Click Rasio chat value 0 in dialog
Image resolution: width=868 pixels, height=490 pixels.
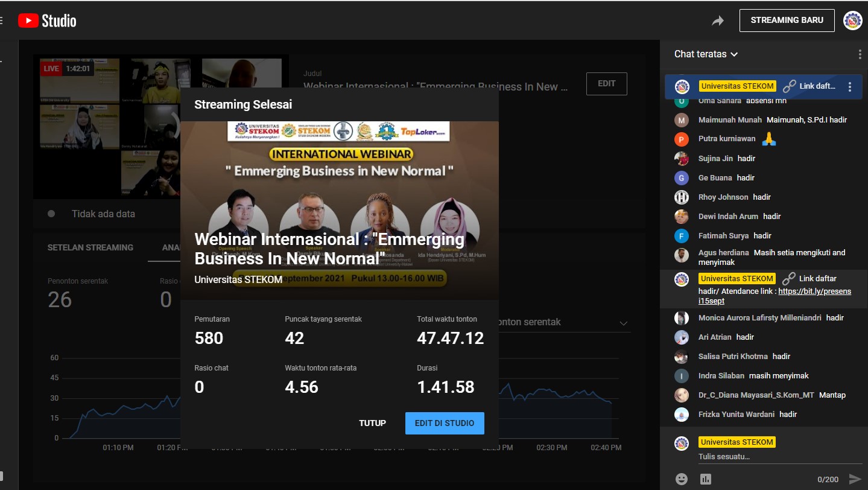(199, 387)
